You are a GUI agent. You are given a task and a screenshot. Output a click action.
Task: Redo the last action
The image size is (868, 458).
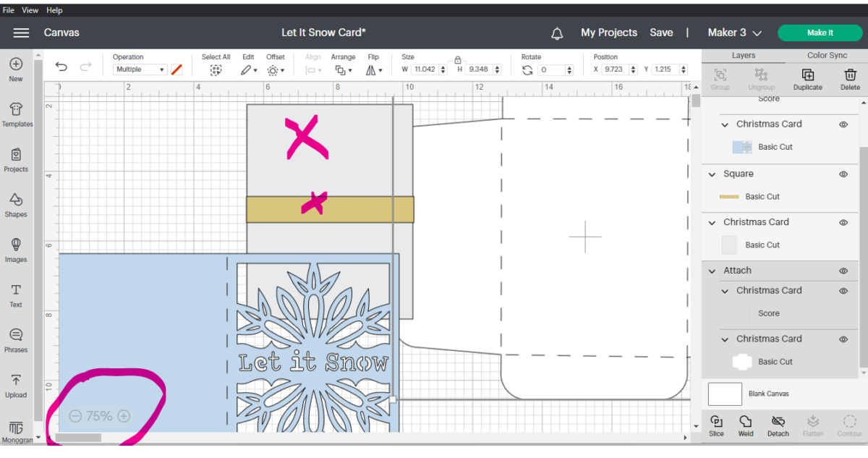click(85, 67)
